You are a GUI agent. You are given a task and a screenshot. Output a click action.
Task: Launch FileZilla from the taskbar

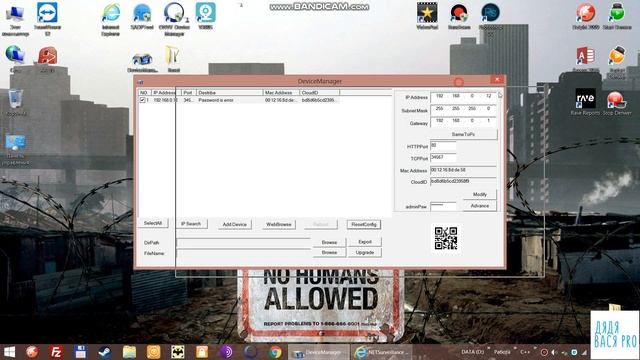coord(56,352)
